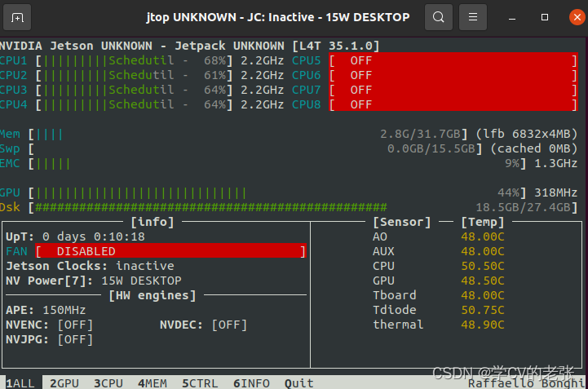
Task: Click the [HW engines] header
Action: [153, 295]
